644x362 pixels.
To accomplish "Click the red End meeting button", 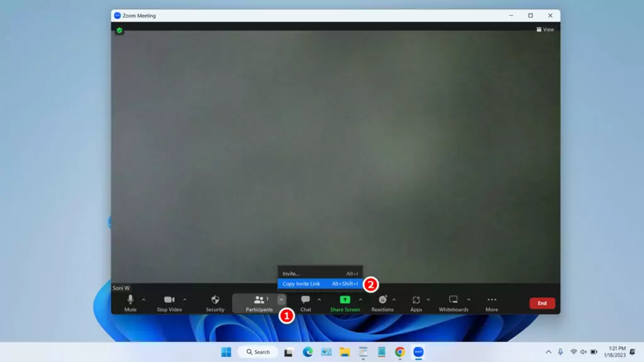I will coord(542,304).
